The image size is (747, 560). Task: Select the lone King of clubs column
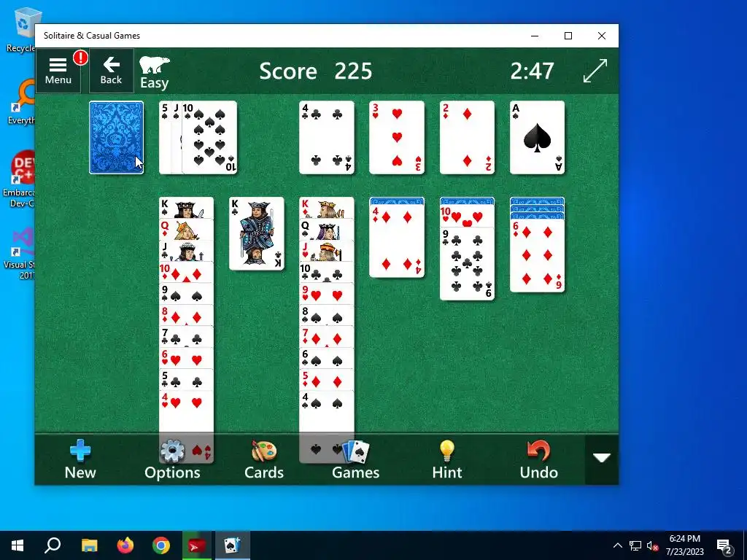pos(256,233)
